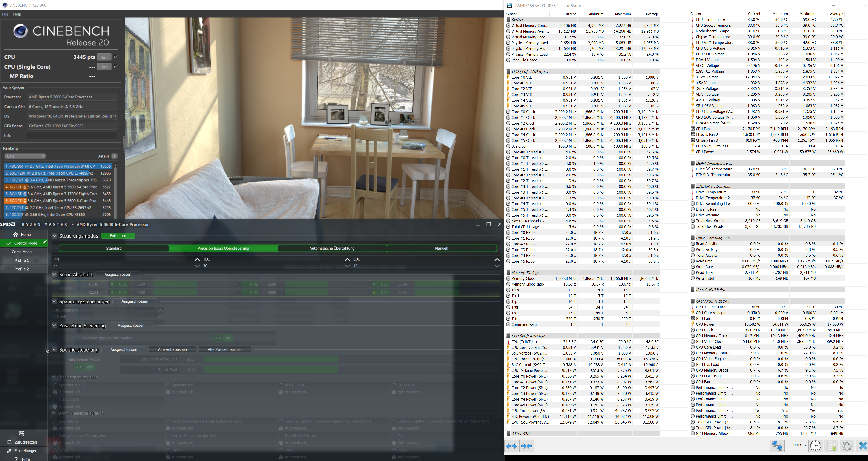Click the Alle Auto pushen button

172,349
